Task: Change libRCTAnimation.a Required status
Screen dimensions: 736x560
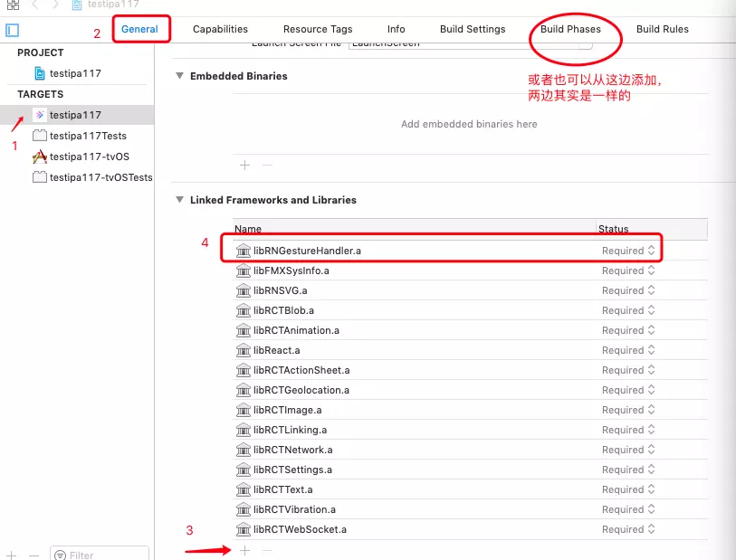Action: (x=628, y=330)
